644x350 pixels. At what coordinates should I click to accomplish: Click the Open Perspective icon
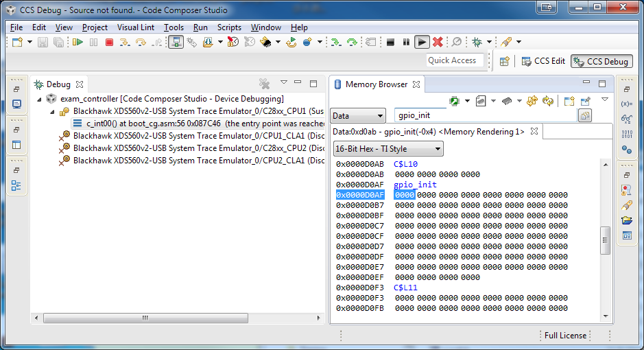click(x=504, y=61)
